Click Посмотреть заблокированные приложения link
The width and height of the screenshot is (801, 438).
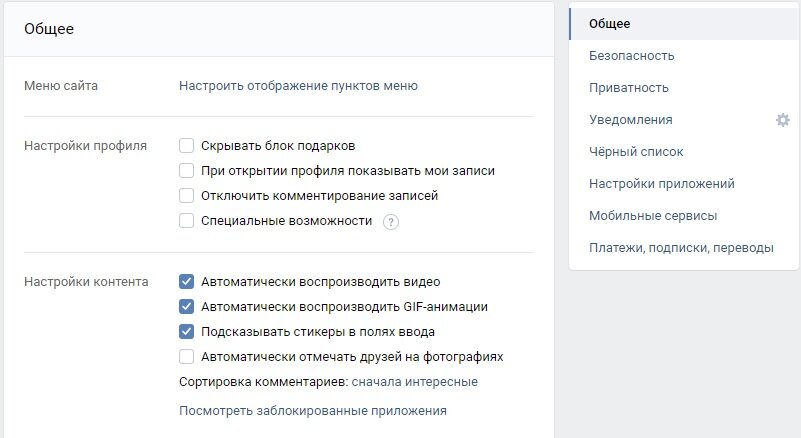click(313, 411)
